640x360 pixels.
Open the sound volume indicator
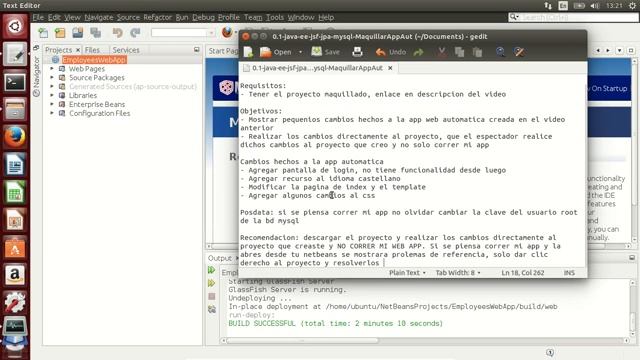(x=595, y=6)
